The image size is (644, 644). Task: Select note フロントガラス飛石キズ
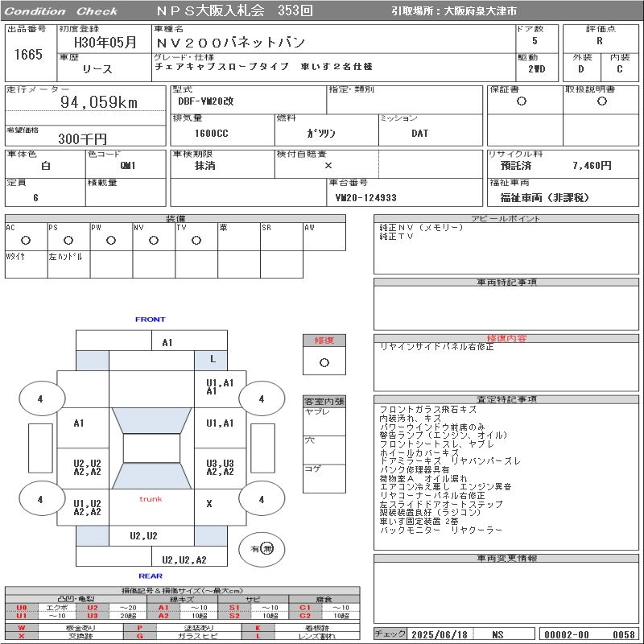click(x=428, y=410)
